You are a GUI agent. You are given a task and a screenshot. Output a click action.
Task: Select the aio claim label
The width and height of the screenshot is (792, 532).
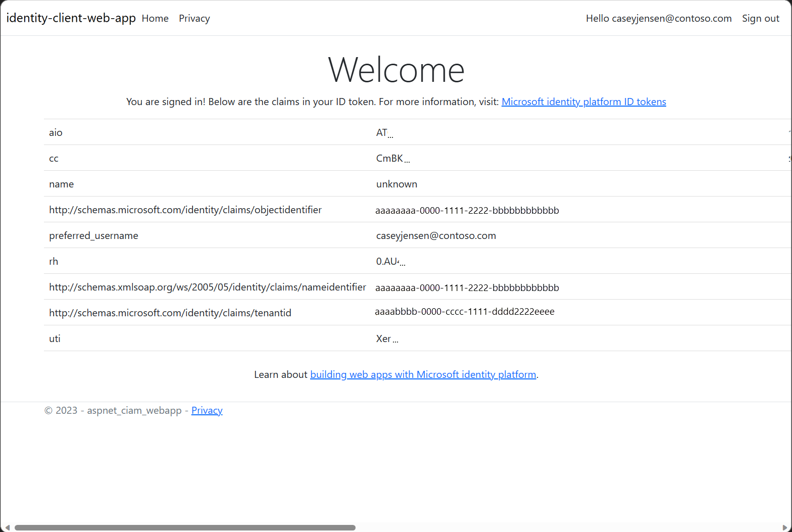[56, 132]
